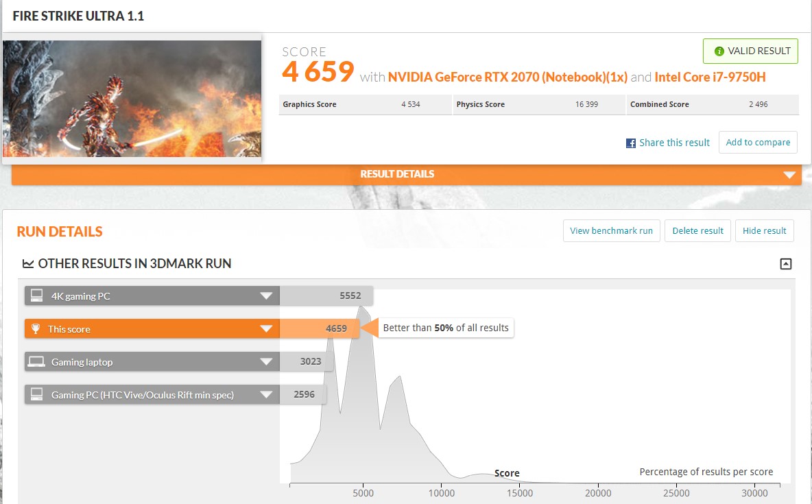Click the desktop icon on Gaming PC min spec row

37,394
